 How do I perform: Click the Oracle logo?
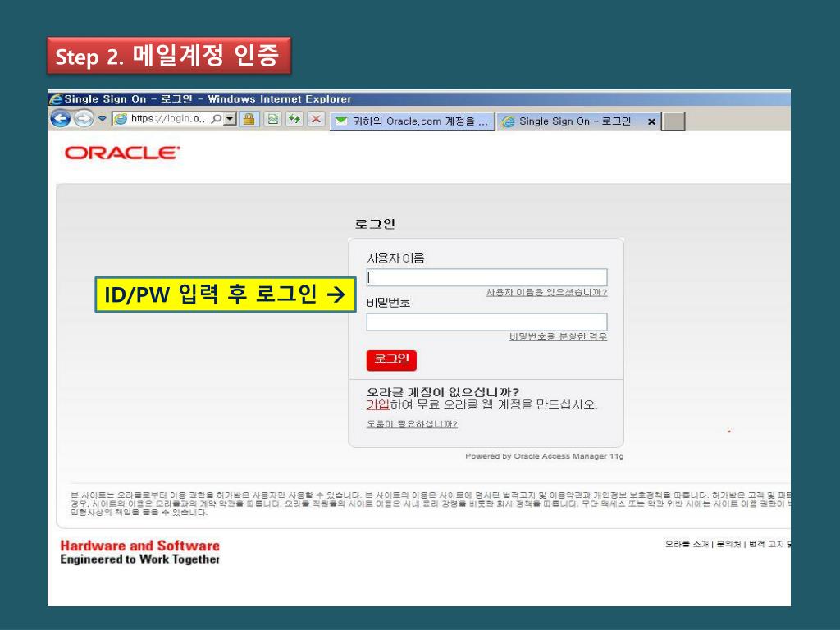(122, 153)
